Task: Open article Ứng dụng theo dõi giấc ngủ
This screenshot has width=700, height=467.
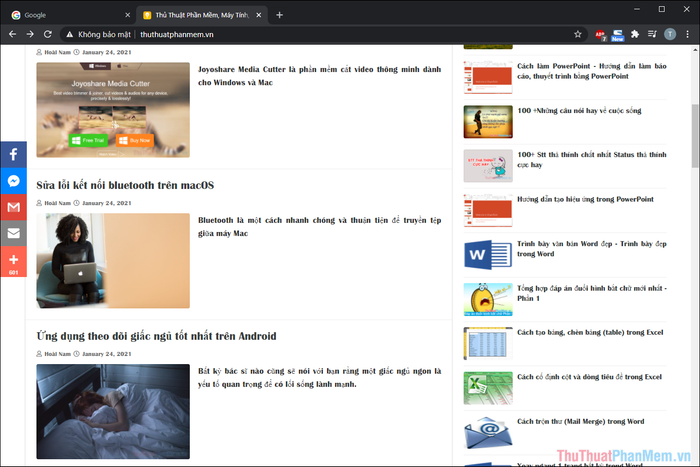Action: 156,336
